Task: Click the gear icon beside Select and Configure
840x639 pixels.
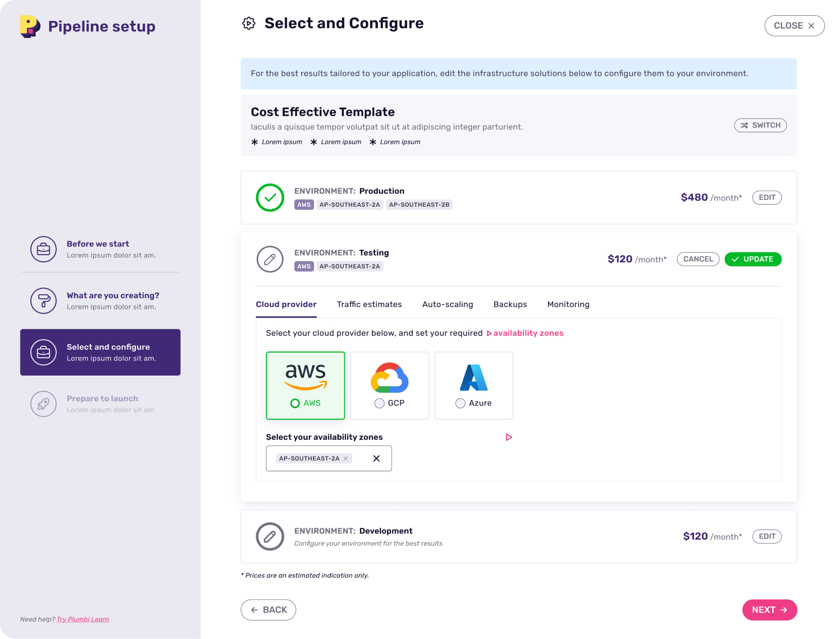Action: 249,23
